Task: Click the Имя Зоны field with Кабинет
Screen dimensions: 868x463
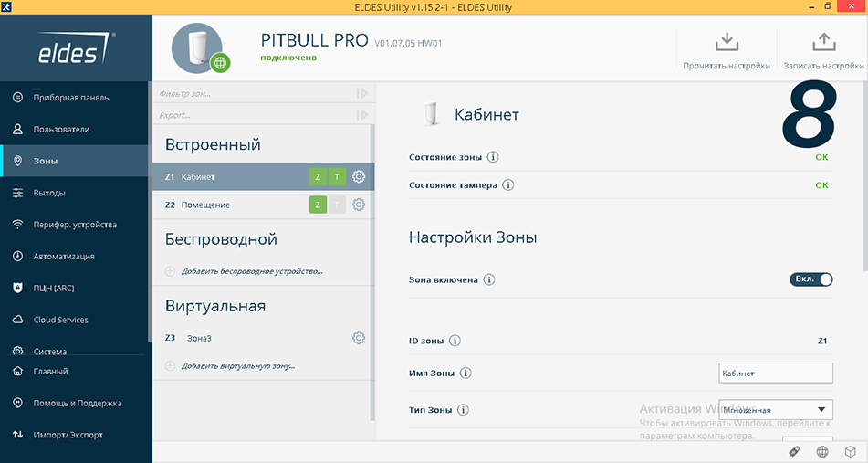Action: [x=776, y=373]
